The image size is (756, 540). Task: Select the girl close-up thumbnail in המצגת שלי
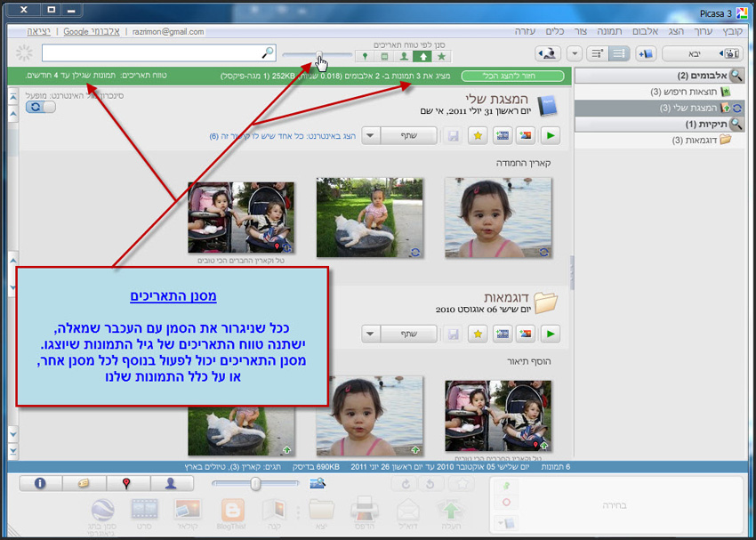[x=498, y=217]
